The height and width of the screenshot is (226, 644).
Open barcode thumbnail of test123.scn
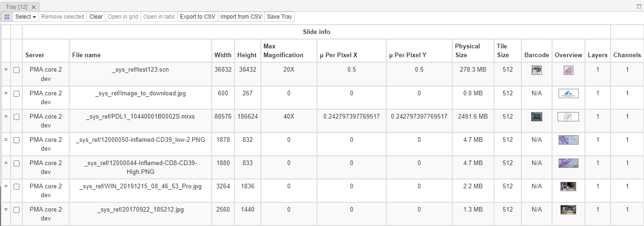[x=537, y=70]
